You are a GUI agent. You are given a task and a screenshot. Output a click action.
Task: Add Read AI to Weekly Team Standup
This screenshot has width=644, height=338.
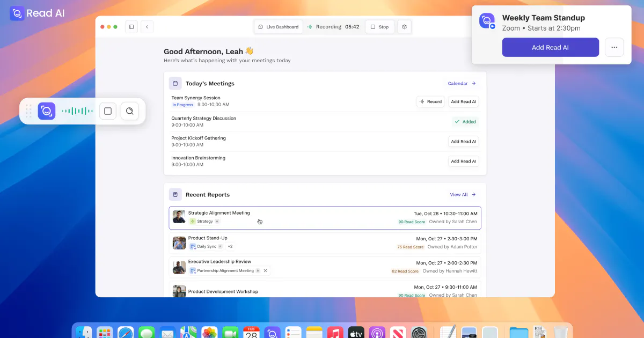click(x=550, y=47)
